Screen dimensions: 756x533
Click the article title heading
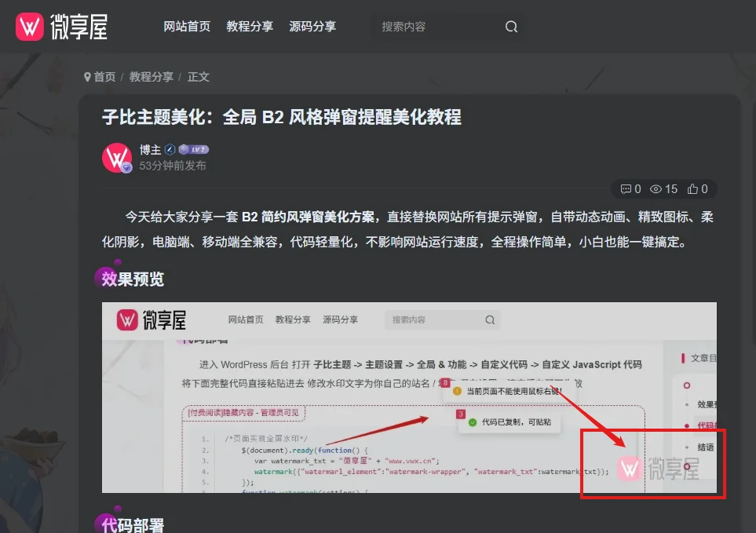pyautogui.click(x=282, y=117)
